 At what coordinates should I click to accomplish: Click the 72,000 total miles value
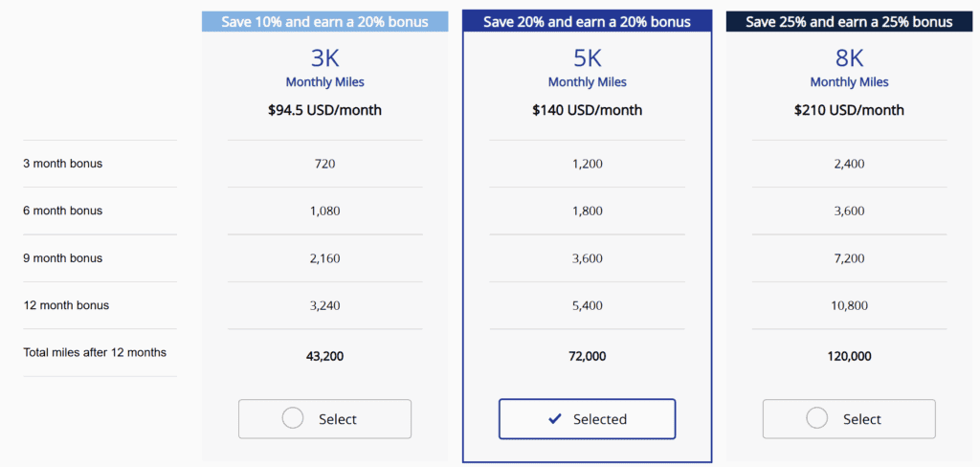tap(587, 356)
